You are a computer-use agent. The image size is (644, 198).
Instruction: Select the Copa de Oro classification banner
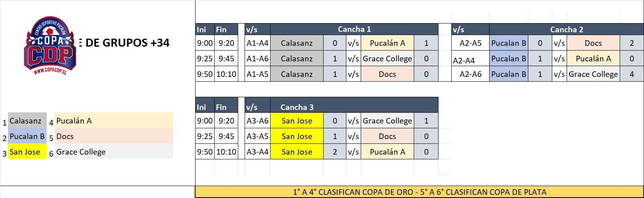click(x=419, y=192)
